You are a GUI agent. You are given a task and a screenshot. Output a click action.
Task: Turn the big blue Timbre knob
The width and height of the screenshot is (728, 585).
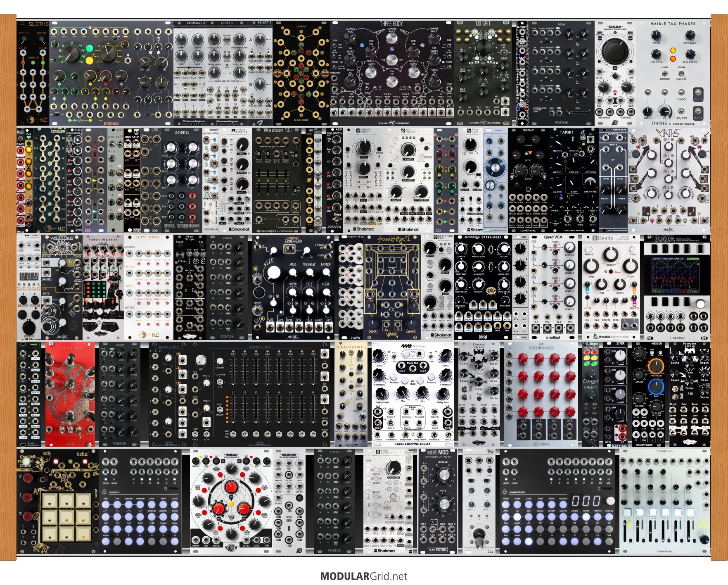(x=496, y=167)
